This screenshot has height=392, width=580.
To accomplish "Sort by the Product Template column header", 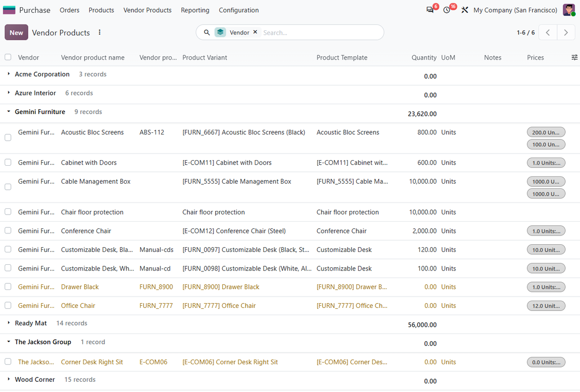I will (x=342, y=57).
